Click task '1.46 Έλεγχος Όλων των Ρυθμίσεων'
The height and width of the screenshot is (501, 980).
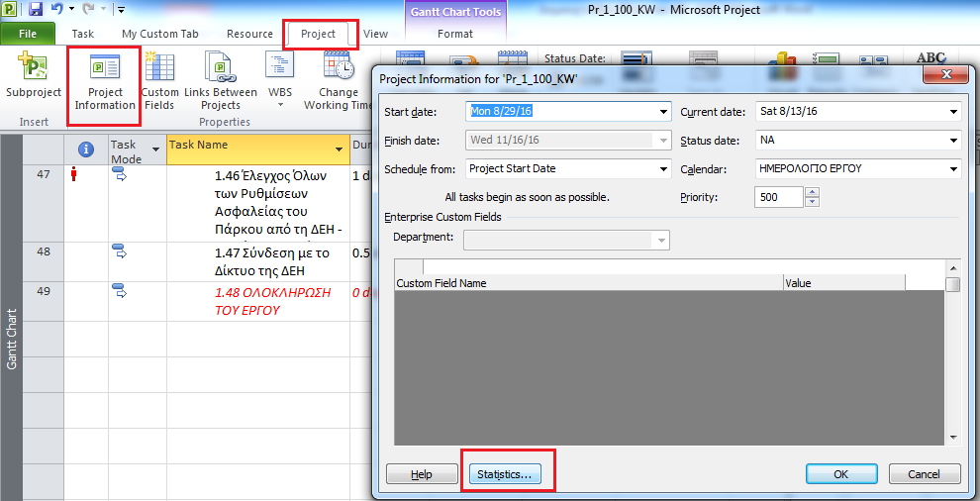[x=278, y=203]
